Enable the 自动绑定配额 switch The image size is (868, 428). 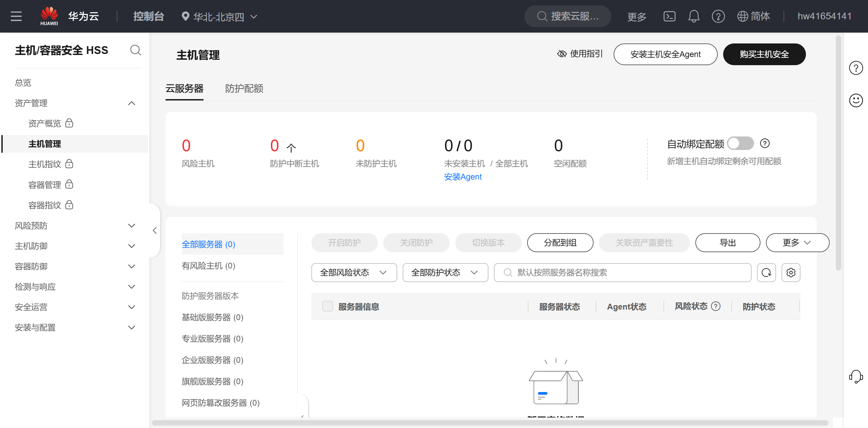740,144
